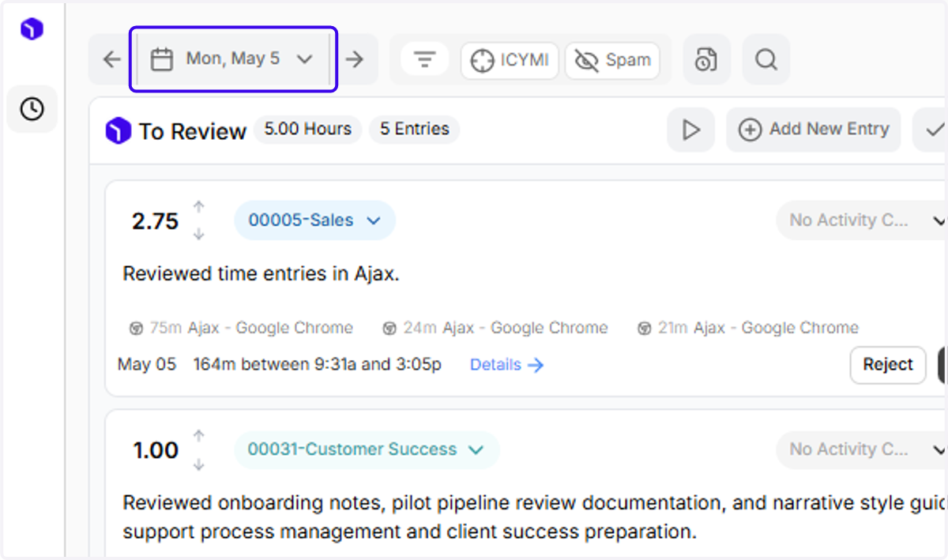Toggle the Spam visibility filter
Screen dimensions: 948x560
(x=613, y=60)
